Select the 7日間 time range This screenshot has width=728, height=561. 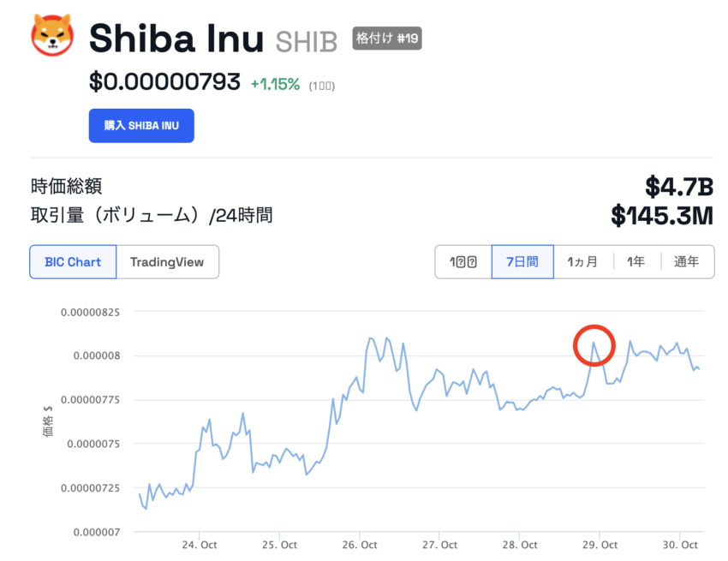522,262
